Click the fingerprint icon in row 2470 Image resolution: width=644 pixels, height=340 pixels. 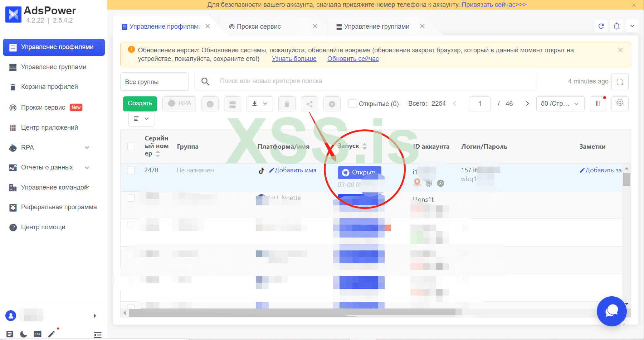pos(429,183)
